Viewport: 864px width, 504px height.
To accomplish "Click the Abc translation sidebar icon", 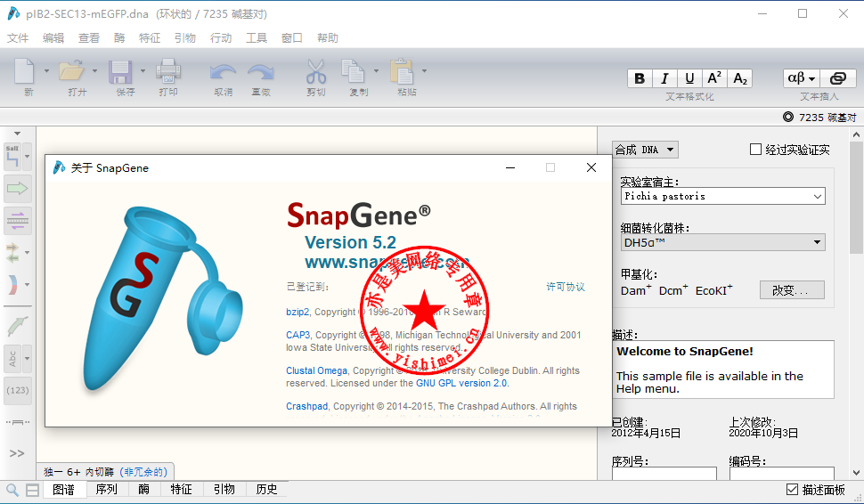I will [12, 359].
